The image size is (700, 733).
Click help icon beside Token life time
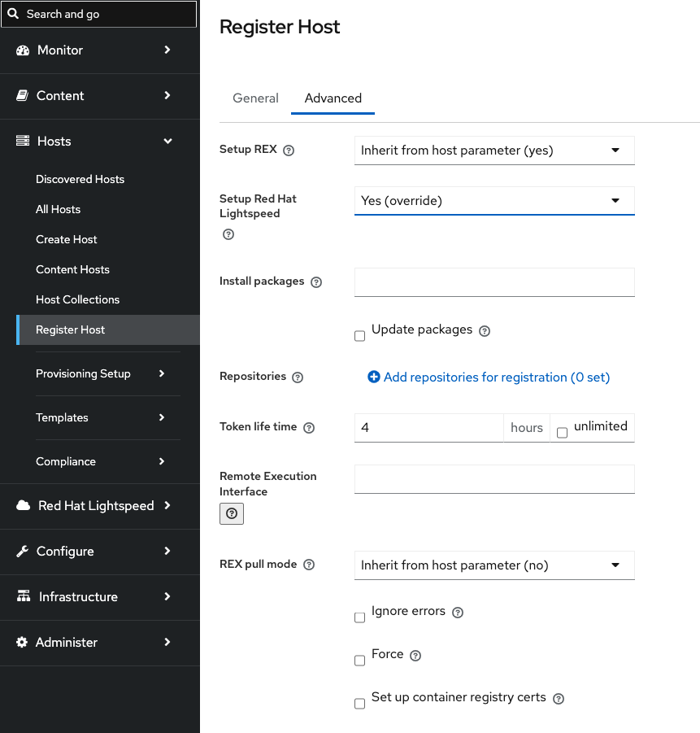pos(308,427)
